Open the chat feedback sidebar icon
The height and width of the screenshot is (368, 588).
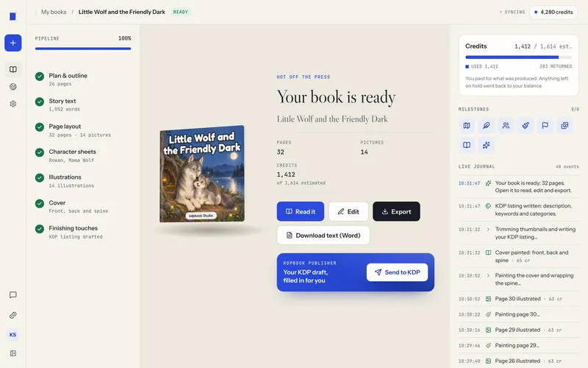point(12,295)
